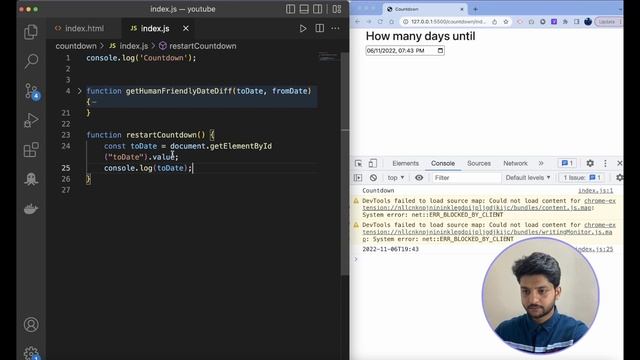Click the restartCountdown breadcrumb symbol
The height and width of the screenshot is (360, 640).
coord(198,46)
